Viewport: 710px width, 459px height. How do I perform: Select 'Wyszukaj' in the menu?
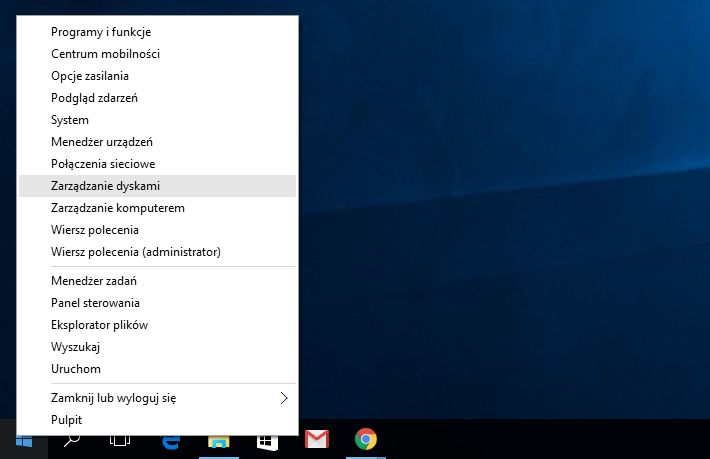(x=157, y=347)
